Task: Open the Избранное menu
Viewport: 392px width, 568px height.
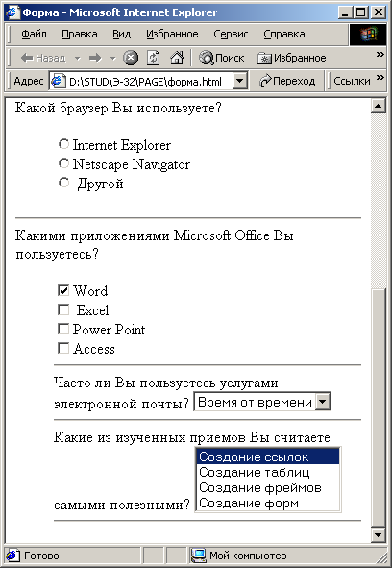Action: 172,34
